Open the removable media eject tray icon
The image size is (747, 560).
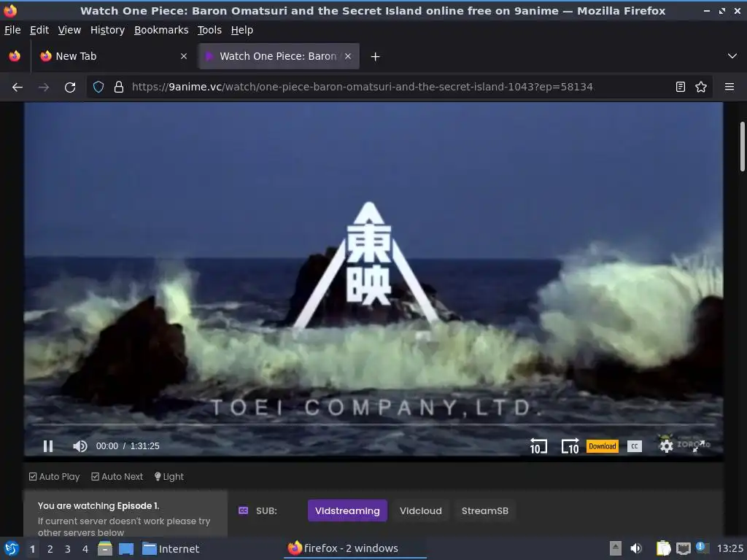click(x=616, y=548)
